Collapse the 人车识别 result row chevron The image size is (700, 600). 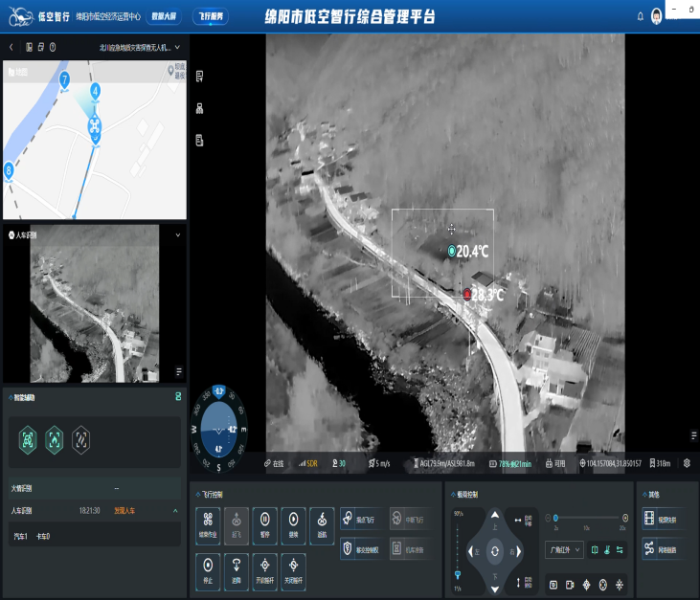pos(174,511)
